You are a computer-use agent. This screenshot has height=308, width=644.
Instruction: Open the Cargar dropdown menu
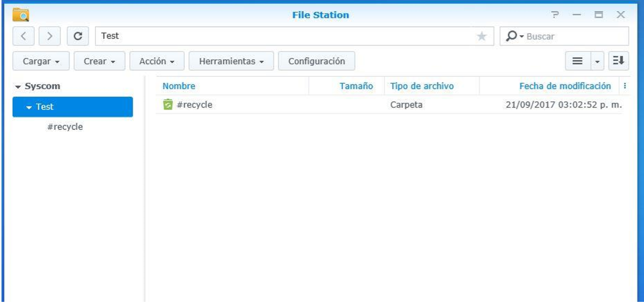(41, 61)
